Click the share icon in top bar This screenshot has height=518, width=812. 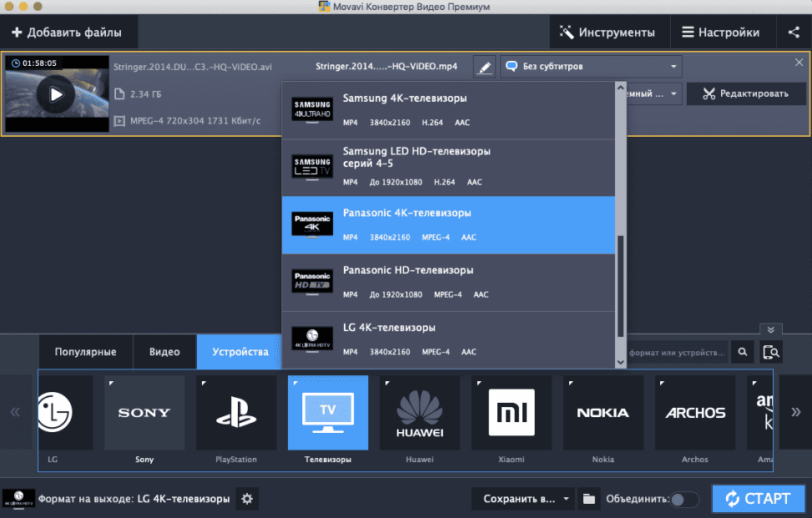(x=793, y=33)
